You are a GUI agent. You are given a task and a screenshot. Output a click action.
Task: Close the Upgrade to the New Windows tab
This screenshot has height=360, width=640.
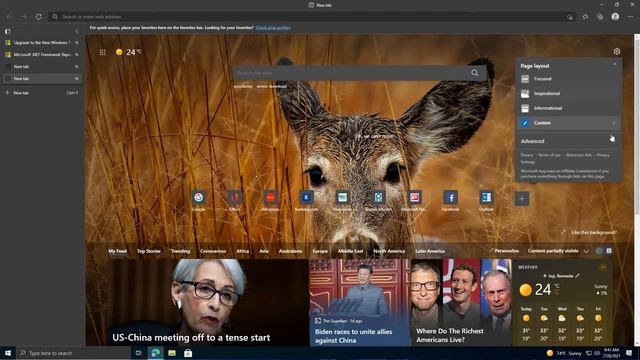point(77,42)
